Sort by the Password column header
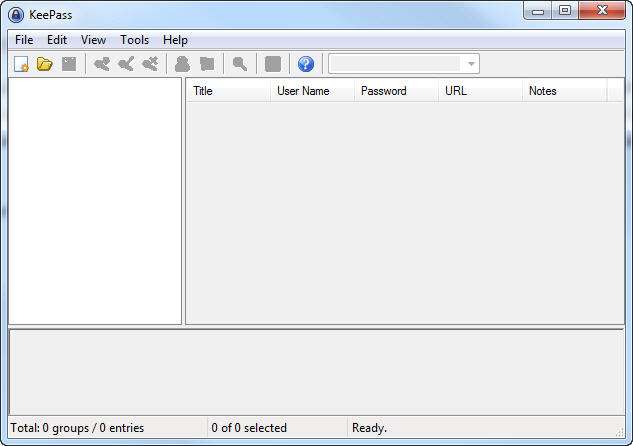The height and width of the screenshot is (446, 633). click(396, 91)
